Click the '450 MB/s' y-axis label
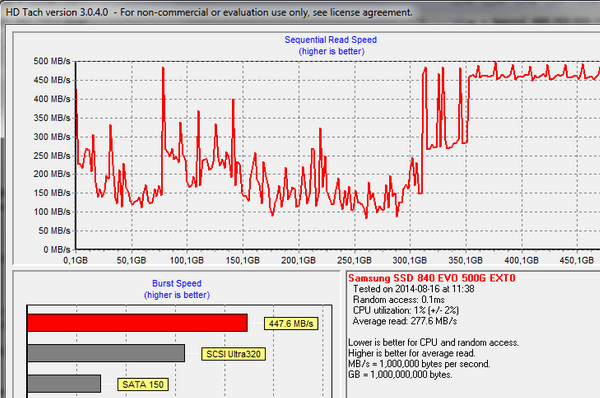 click(52, 80)
